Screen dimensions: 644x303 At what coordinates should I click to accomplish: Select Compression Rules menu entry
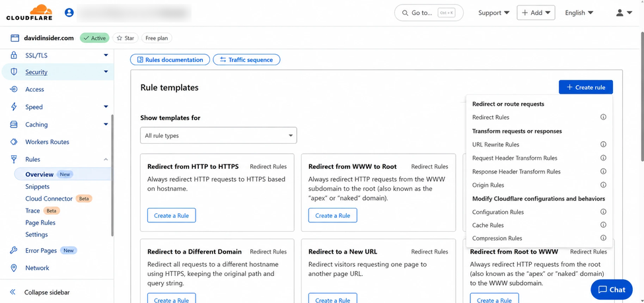tap(497, 238)
